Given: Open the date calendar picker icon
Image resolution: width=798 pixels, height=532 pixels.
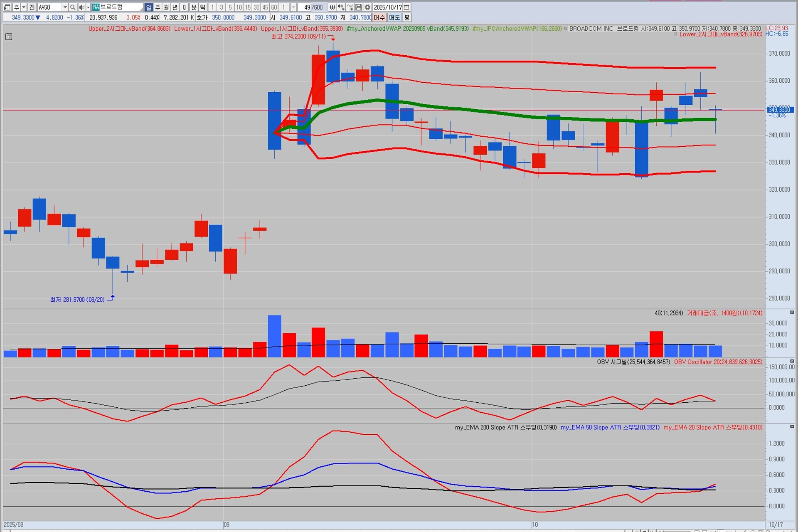Looking at the screenshot, I should tap(407, 7).
